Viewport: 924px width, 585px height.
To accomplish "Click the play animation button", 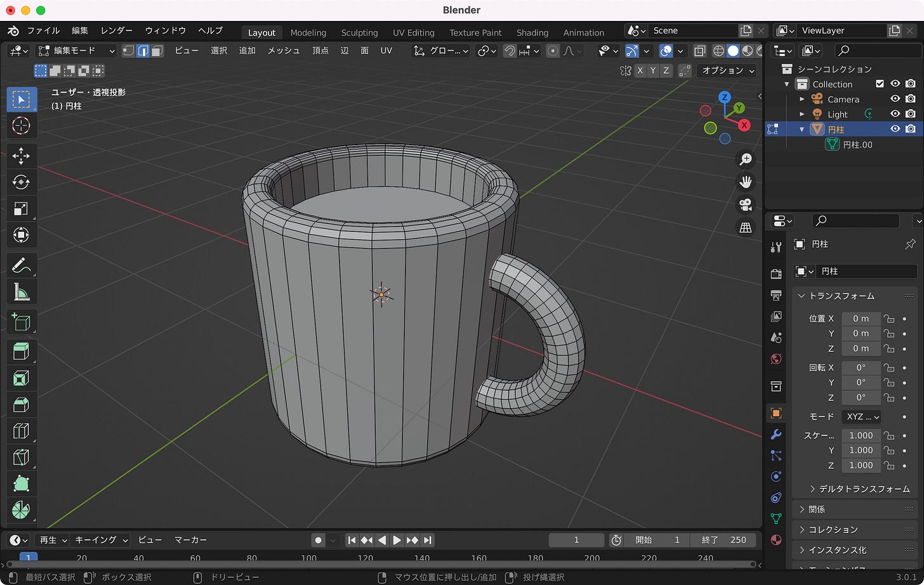I will coord(397,540).
